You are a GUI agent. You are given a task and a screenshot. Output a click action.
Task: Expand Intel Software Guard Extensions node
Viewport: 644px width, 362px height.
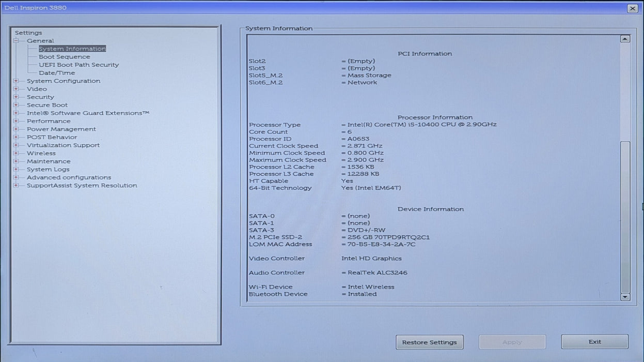click(16, 113)
